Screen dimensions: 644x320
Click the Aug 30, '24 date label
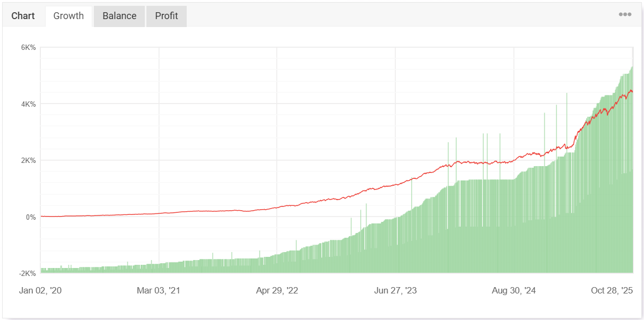pos(514,291)
